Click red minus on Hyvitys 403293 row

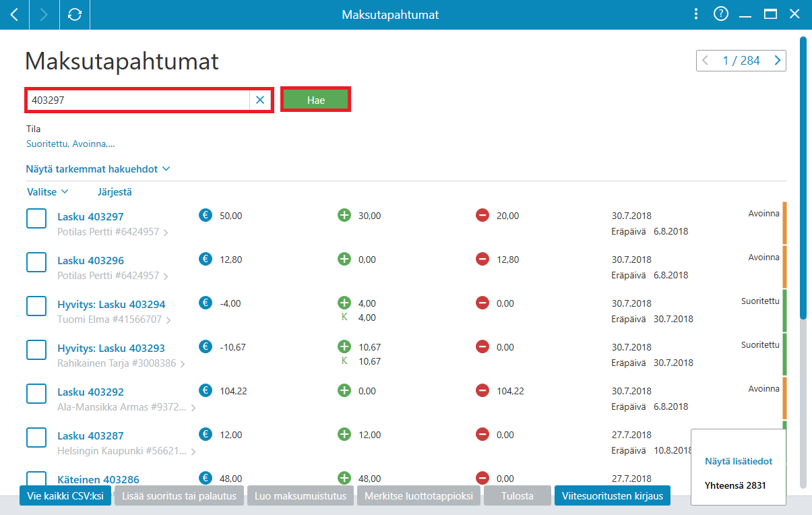coord(482,347)
